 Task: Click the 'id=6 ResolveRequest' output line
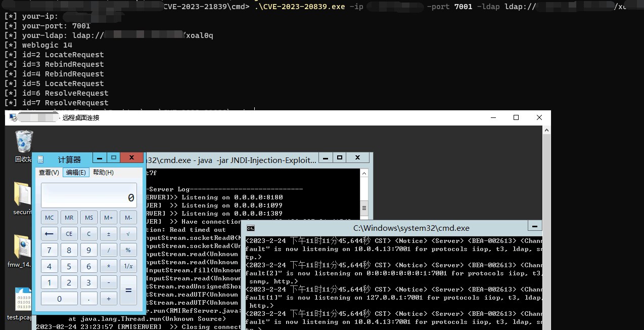(56, 93)
